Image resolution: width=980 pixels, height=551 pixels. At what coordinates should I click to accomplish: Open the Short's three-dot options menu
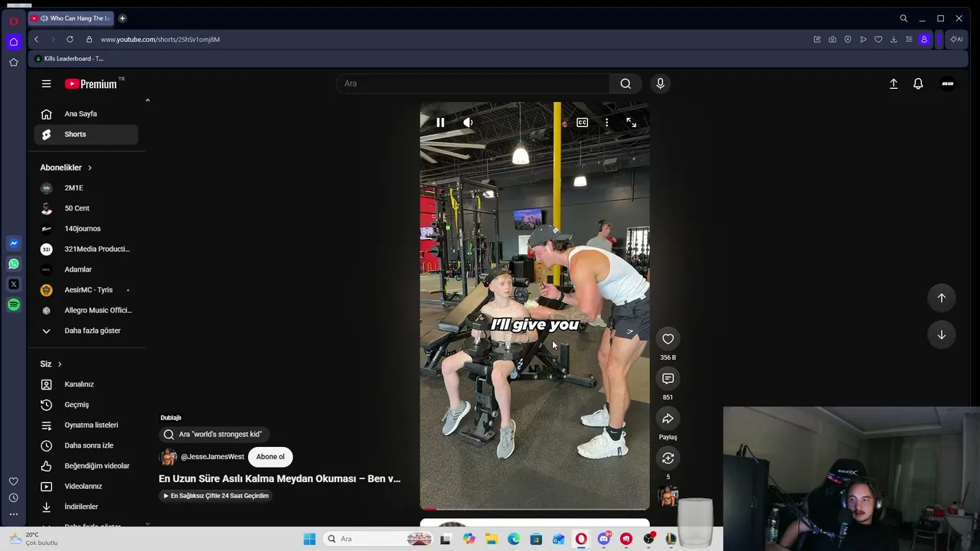606,122
